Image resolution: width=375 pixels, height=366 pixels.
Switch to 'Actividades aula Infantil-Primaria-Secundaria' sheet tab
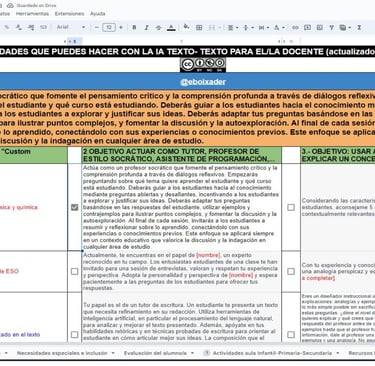[272, 353]
